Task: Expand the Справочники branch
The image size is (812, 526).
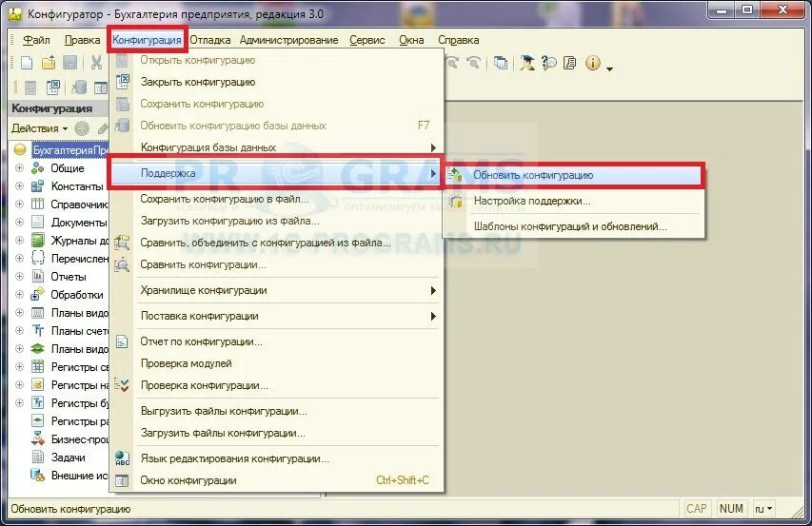Action: 20,205
